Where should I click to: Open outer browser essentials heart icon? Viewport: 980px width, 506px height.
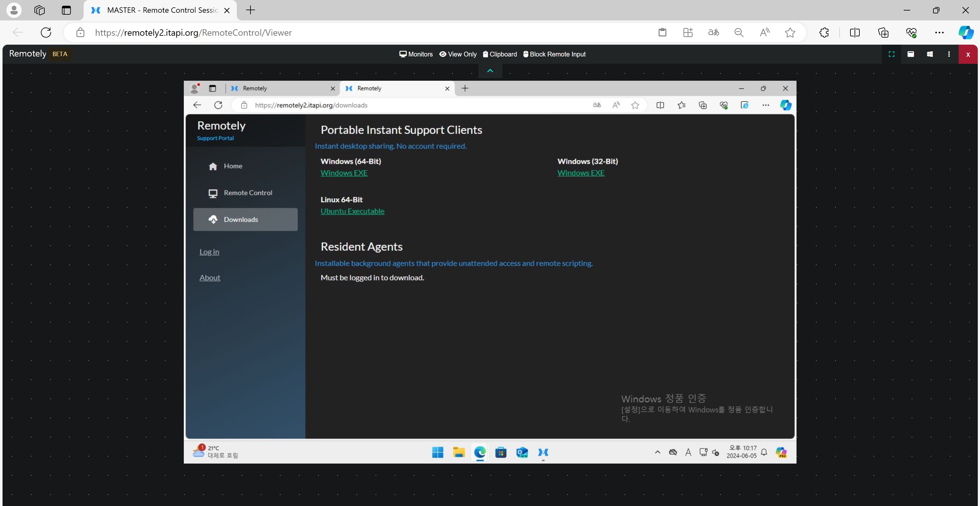[911, 32]
